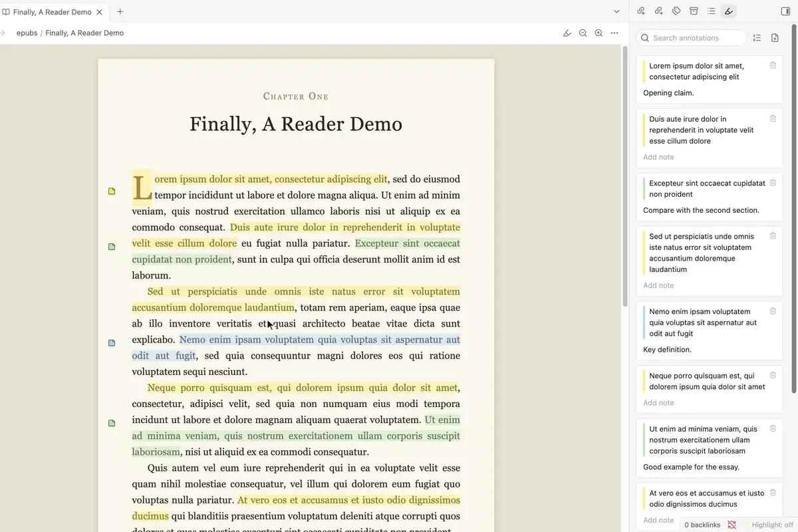Delete the Neque porro quisquam annotation

point(773,375)
